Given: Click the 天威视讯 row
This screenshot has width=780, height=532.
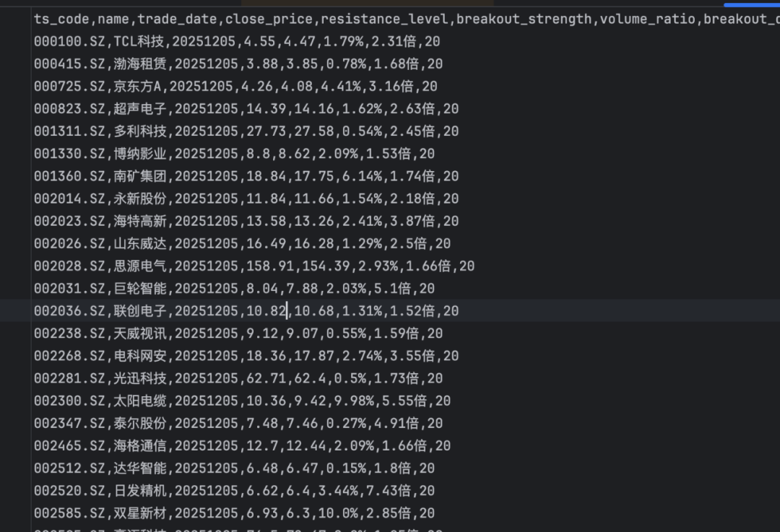Looking at the screenshot, I should 238,333.
